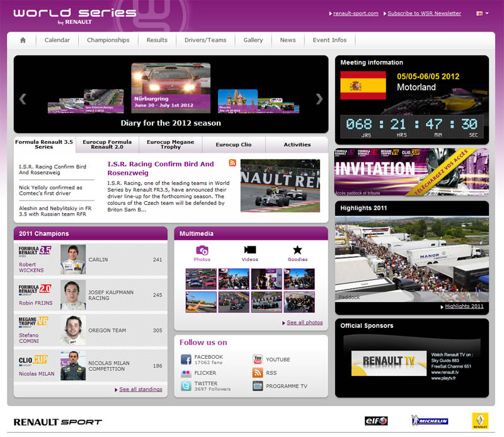Click the World Series by Renault logo
The width and height of the screenshot is (504, 437).
(x=75, y=16)
